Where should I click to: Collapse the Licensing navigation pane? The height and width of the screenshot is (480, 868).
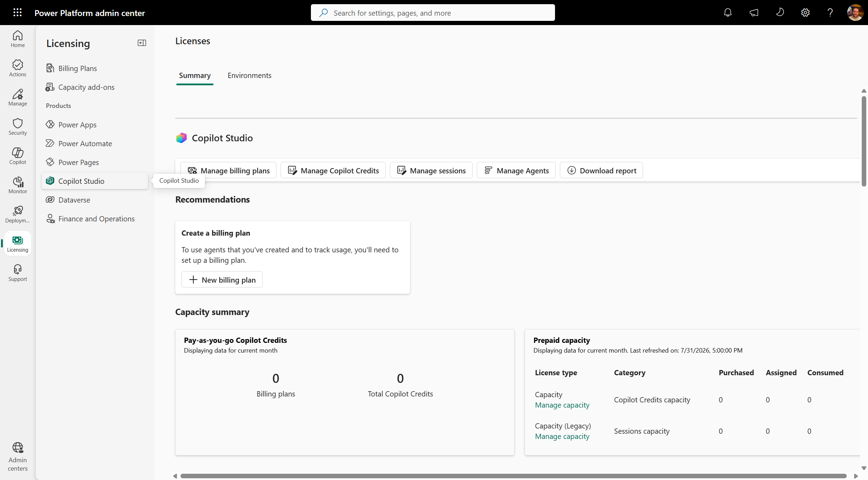[142, 43]
